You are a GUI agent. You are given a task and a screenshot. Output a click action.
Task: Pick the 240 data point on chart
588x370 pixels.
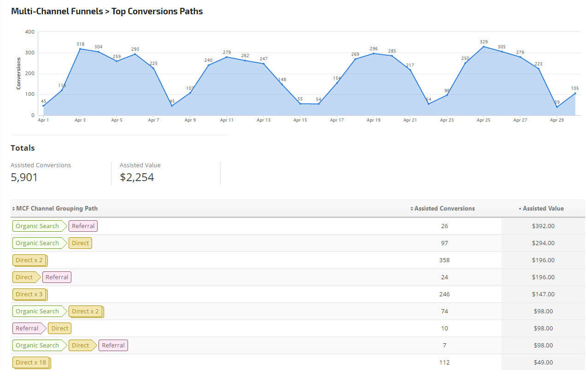pyautogui.click(x=208, y=65)
